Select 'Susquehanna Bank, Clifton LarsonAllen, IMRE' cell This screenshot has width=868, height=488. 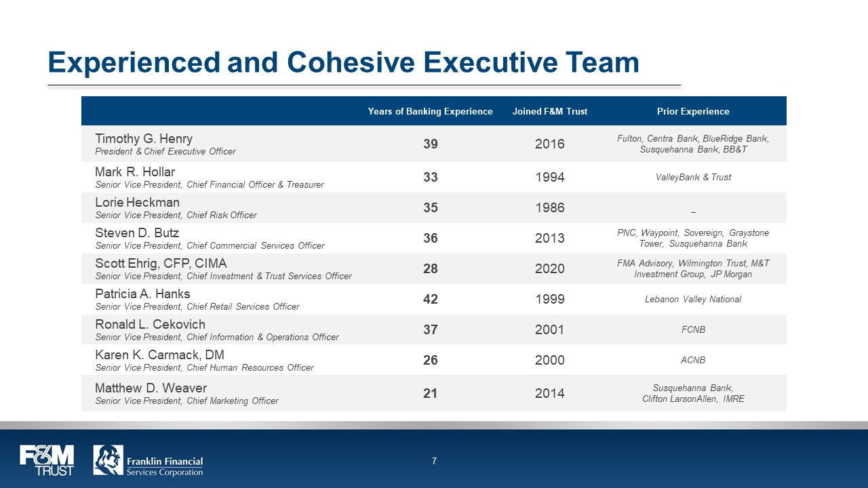693,393
